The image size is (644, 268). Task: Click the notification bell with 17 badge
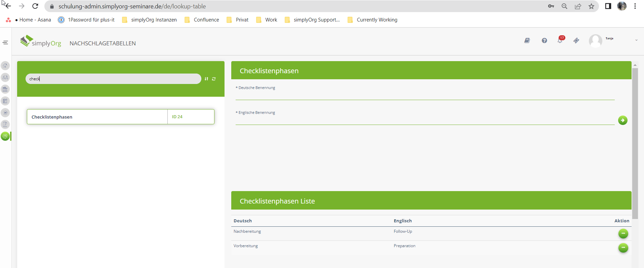click(560, 41)
